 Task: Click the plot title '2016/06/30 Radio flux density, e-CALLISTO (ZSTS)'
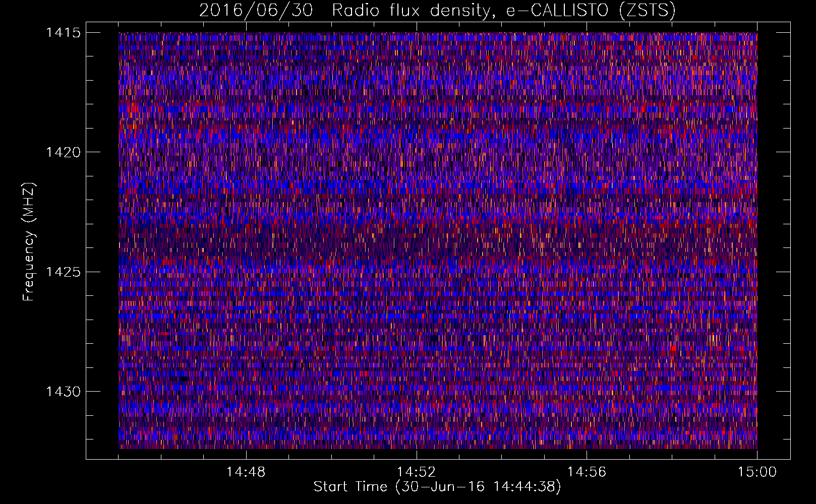click(437, 11)
